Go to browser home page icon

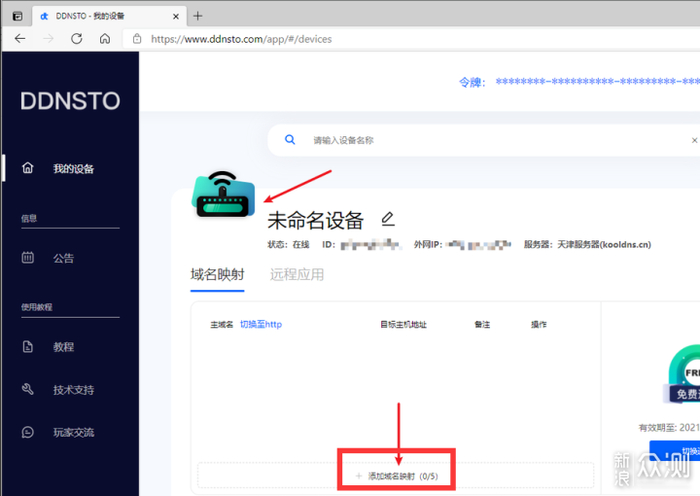[105, 39]
